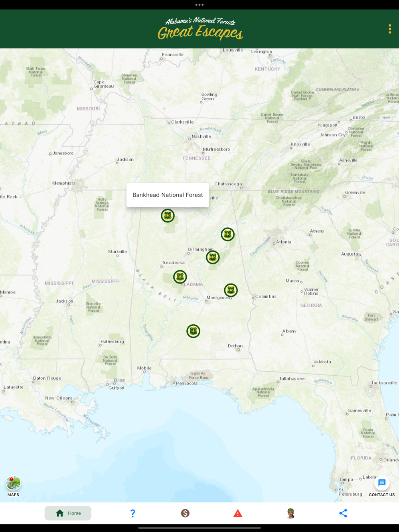Click the Tuscaloosa label on map
The height and width of the screenshot is (532, 399).
(x=173, y=263)
